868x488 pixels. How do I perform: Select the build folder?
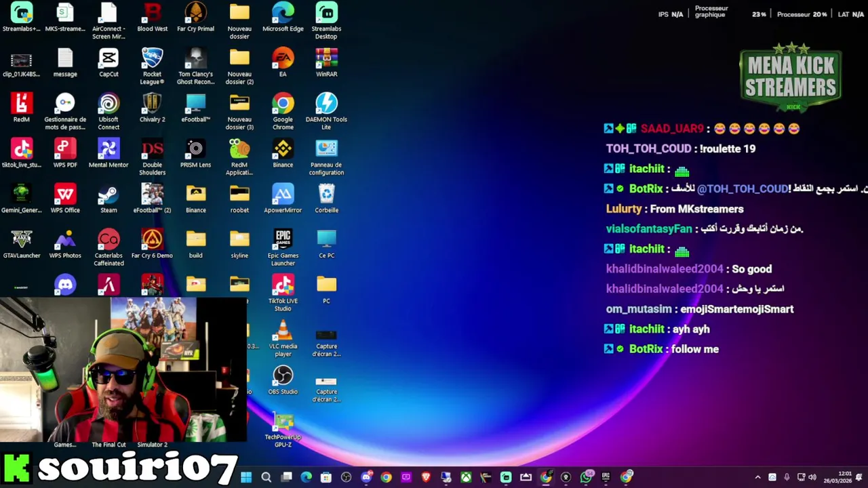click(195, 245)
